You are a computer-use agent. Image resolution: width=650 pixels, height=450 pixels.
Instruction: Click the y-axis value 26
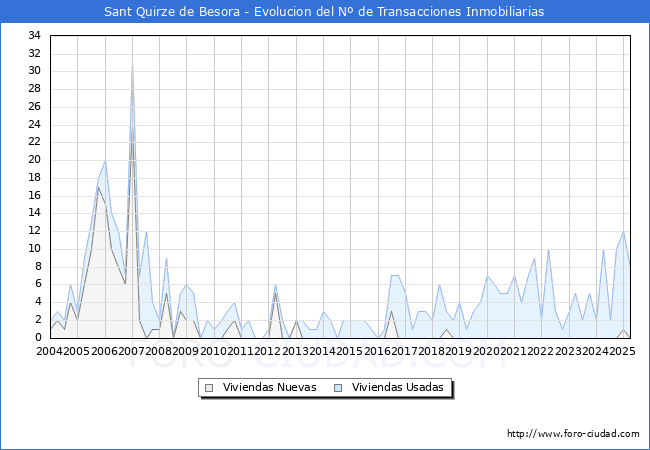[x=34, y=106]
